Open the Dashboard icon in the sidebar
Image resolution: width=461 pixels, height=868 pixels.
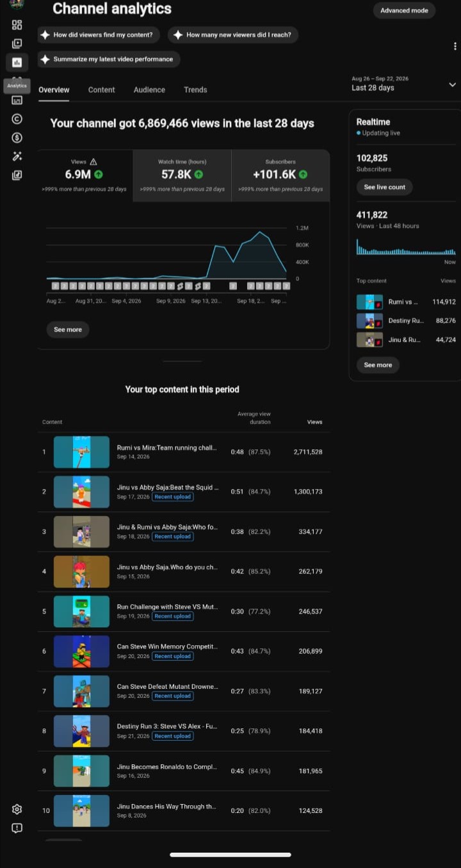17,25
